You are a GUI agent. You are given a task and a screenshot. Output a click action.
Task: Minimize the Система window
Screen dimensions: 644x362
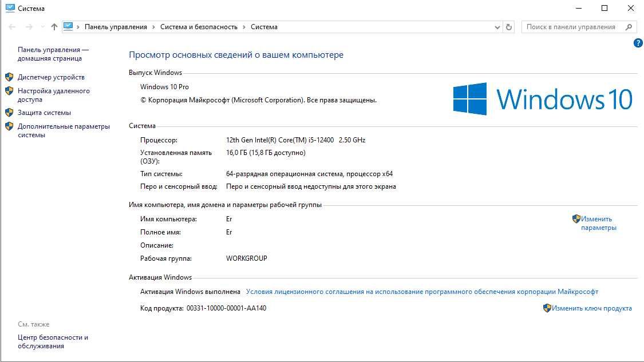click(x=579, y=8)
